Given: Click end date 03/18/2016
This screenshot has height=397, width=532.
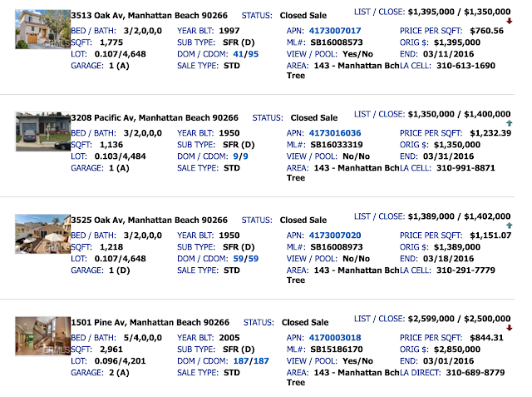Looking at the screenshot, I should point(449,259).
